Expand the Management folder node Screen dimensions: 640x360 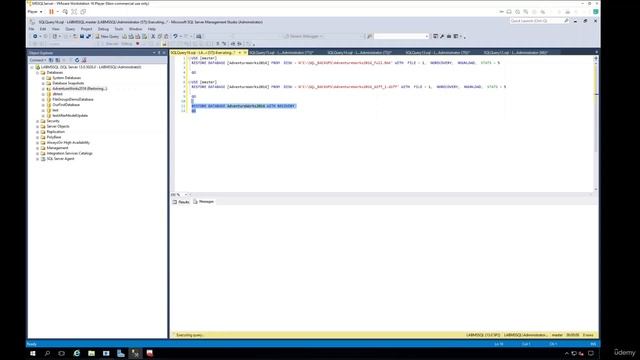tap(38, 148)
